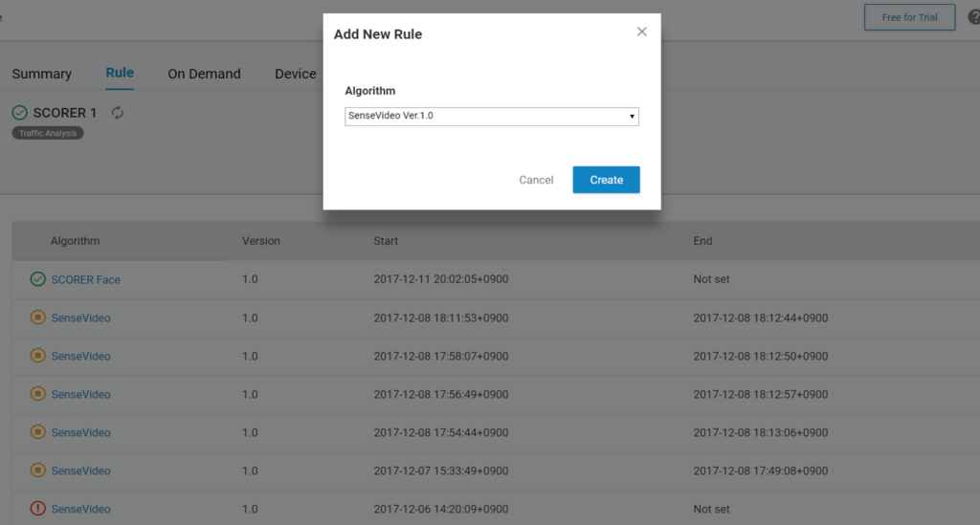Viewport: 980px width, 525px height.
Task: Click version 1.0 in the SCORER Face row
Action: click(250, 279)
